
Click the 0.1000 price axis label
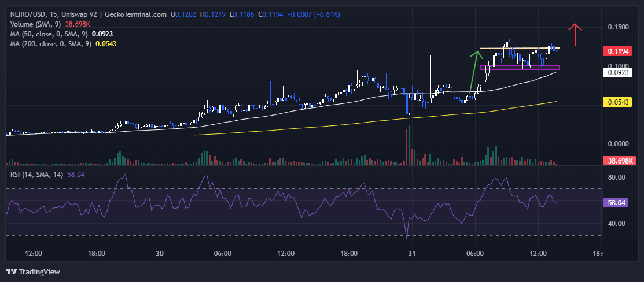click(x=618, y=66)
